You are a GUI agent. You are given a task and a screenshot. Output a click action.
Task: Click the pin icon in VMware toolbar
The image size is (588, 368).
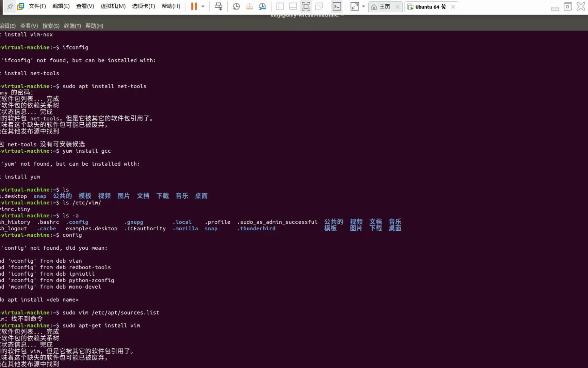(x=10, y=6)
